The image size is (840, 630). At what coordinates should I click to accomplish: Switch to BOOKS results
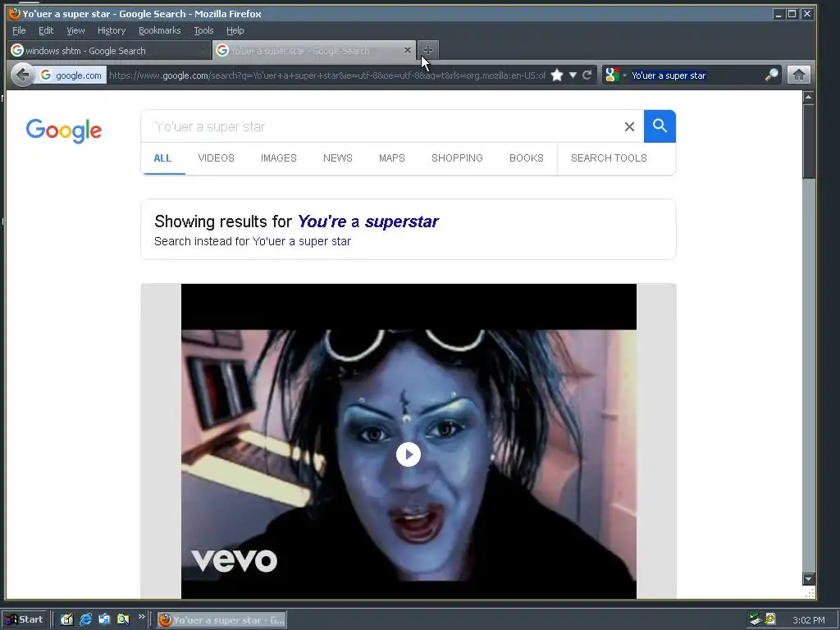pos(526,158)
